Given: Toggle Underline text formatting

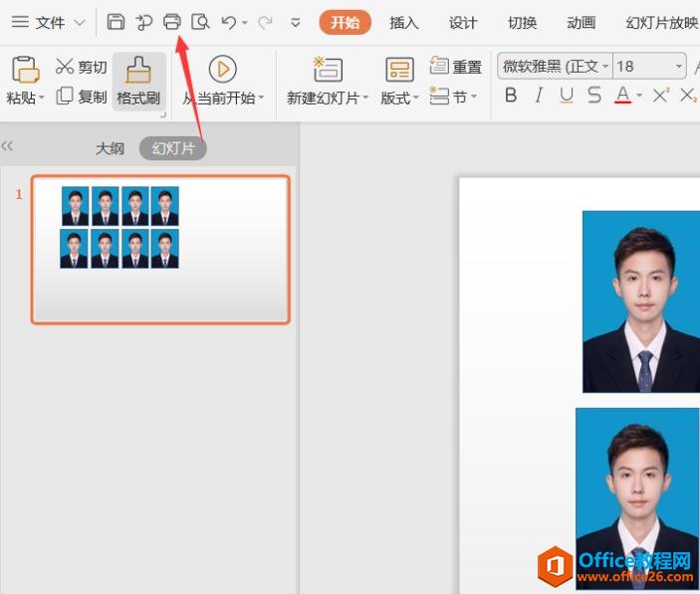Looking at the screenshot, I should 567,96.
